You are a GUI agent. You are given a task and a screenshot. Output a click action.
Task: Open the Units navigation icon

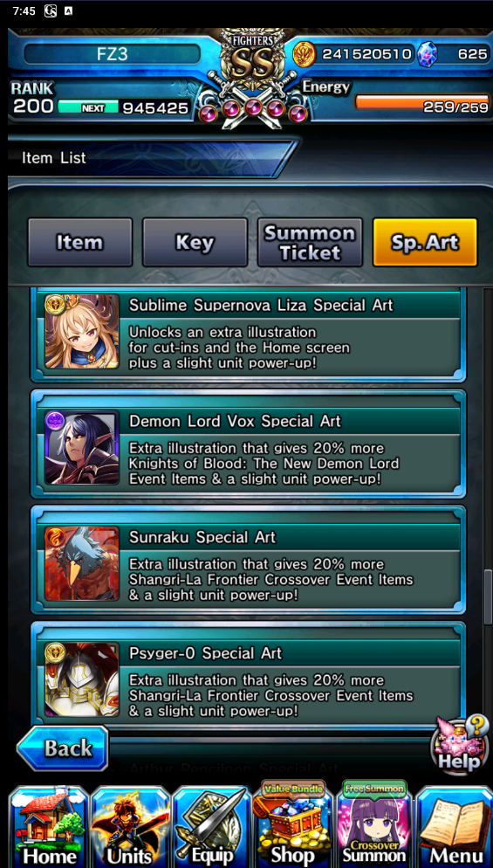(131, 826)
